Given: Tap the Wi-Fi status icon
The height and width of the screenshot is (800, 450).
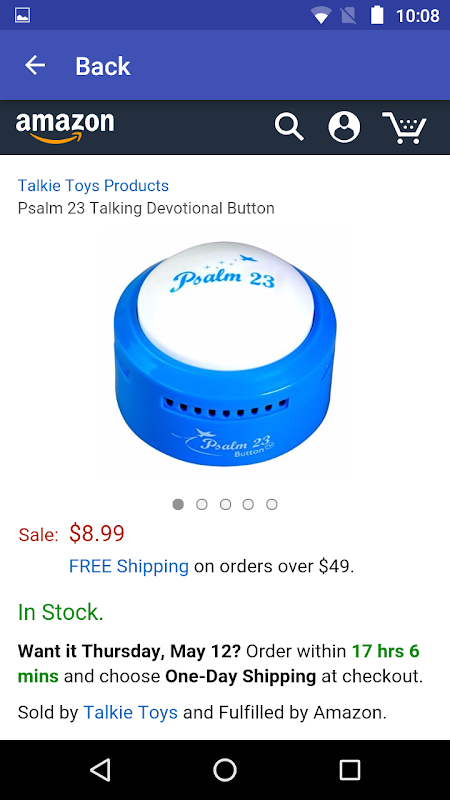Looking at the screenshot, I should (x=321, y=16).
